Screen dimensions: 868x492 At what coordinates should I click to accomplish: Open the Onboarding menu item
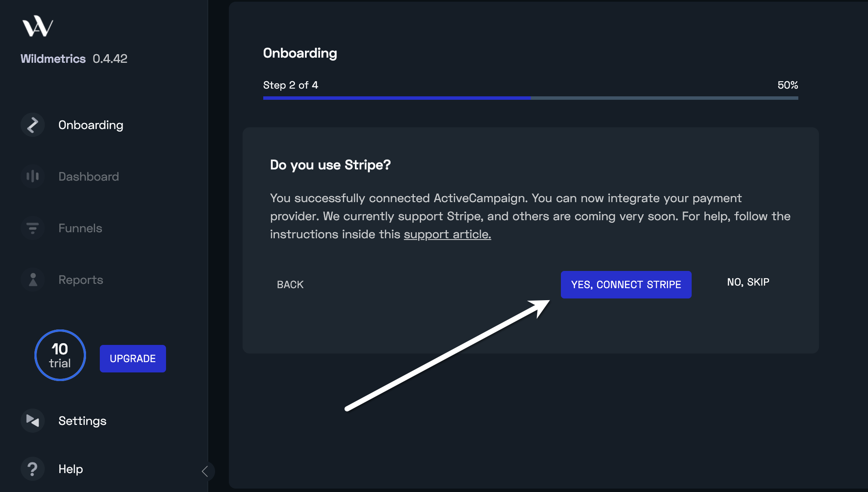click(91, 125)
